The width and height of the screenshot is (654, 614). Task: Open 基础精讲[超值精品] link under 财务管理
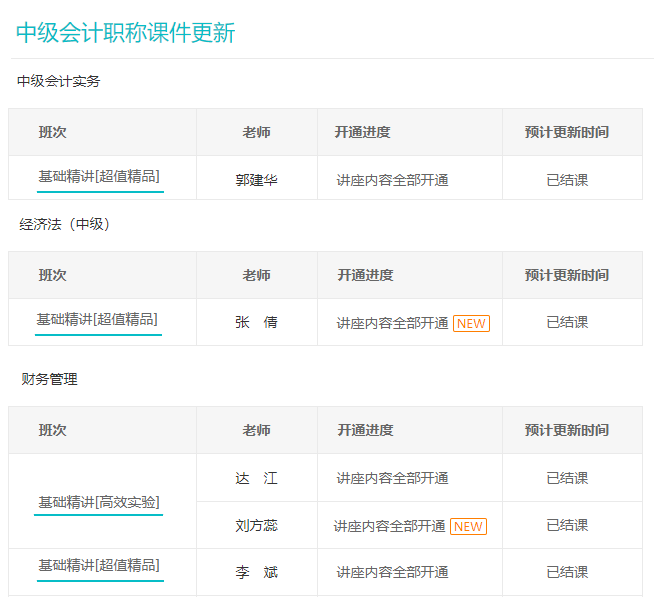click(x=98, y=566)
